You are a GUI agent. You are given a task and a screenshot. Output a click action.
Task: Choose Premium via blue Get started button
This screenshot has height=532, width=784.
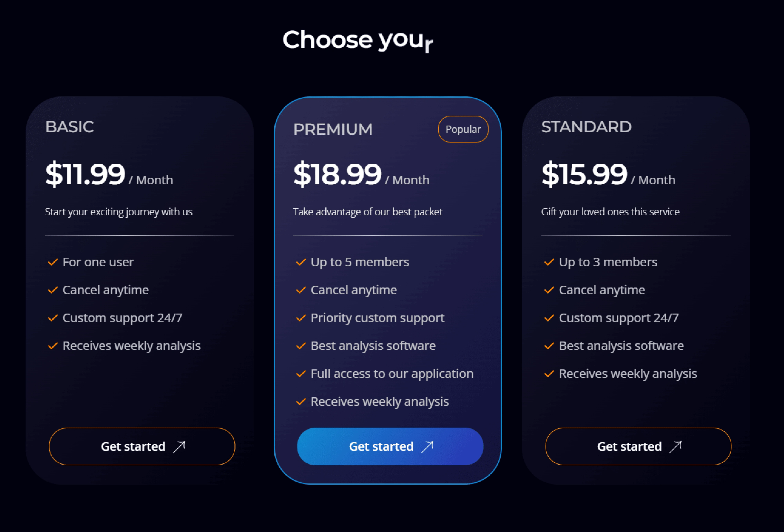click(390, 446)
